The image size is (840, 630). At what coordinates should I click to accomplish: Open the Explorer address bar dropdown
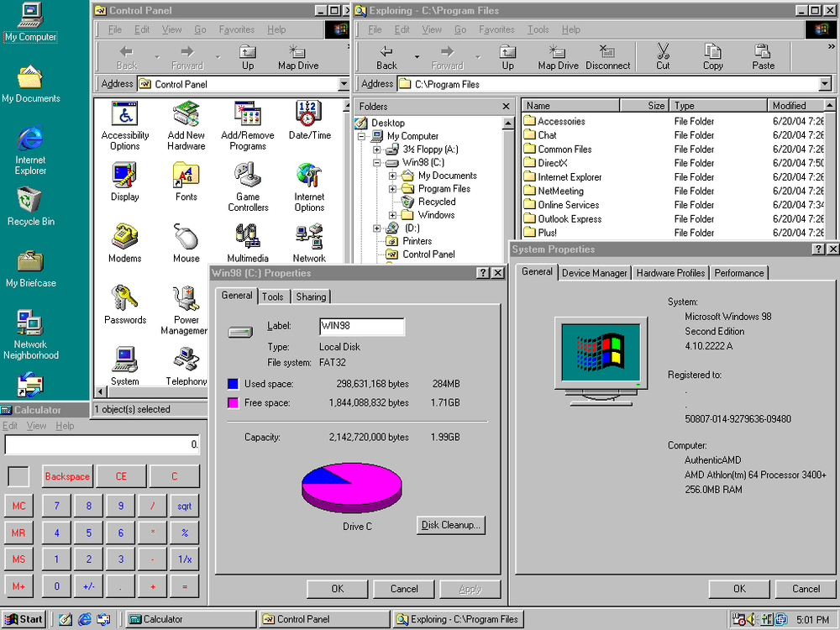pyautogui.click(x=825, y=84)
